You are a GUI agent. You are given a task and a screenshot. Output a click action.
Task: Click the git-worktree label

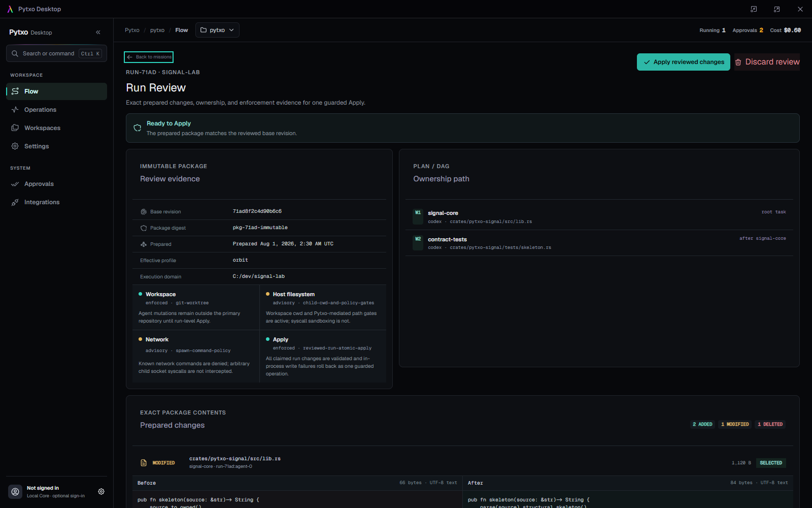(192, 303)
